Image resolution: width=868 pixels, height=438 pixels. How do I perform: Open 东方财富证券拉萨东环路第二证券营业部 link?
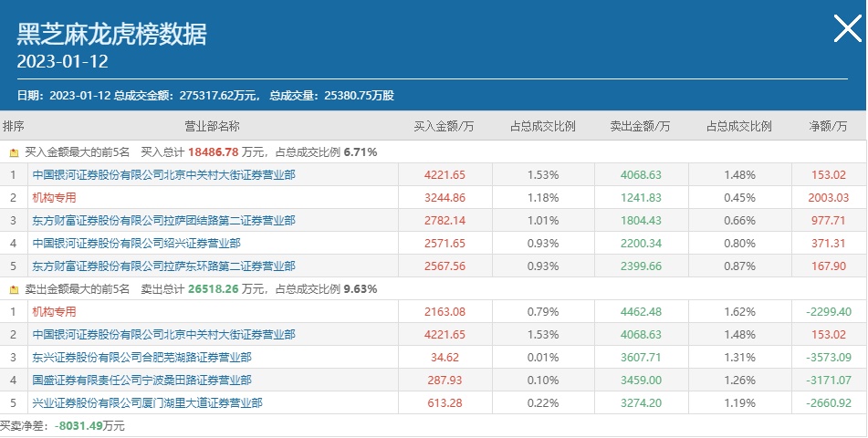[163, 266]
